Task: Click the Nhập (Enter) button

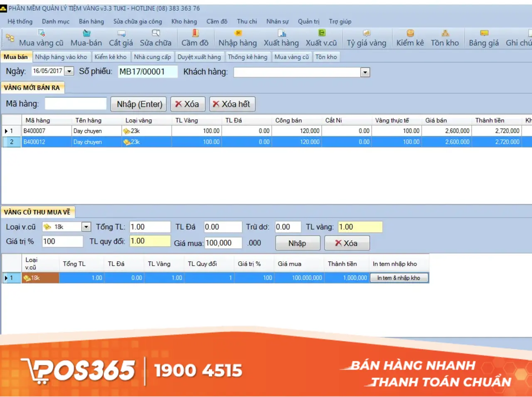Action: coord(139,104)
